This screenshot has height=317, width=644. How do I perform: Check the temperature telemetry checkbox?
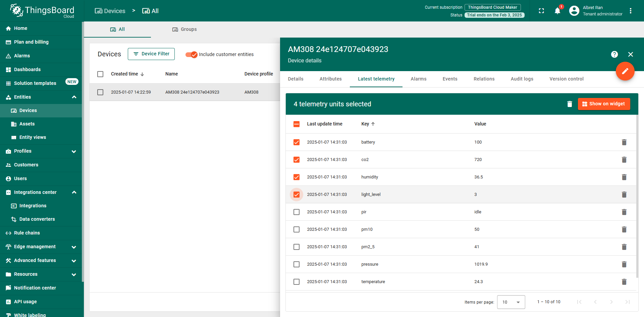[x=297, y=282]
